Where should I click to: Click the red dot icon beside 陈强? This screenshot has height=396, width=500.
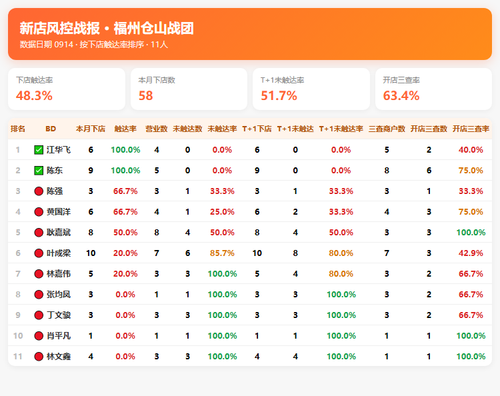(39, 191)
